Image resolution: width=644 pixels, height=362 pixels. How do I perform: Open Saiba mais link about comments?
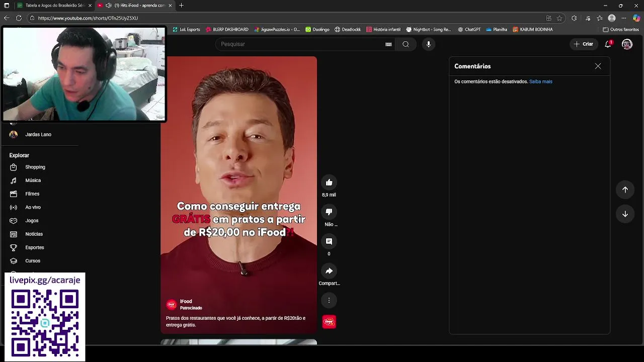pyautogui.click(x=540, y=81)
